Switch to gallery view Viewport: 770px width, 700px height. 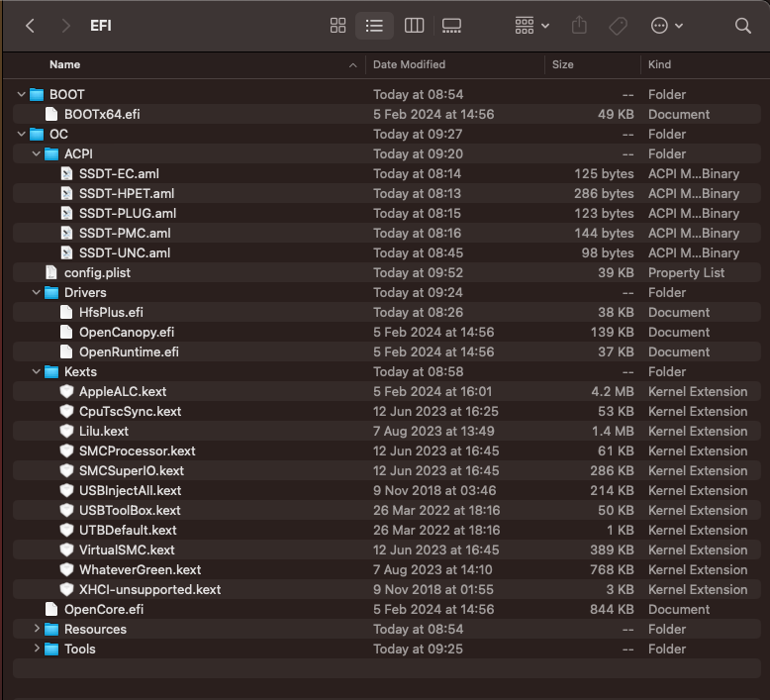451,26
